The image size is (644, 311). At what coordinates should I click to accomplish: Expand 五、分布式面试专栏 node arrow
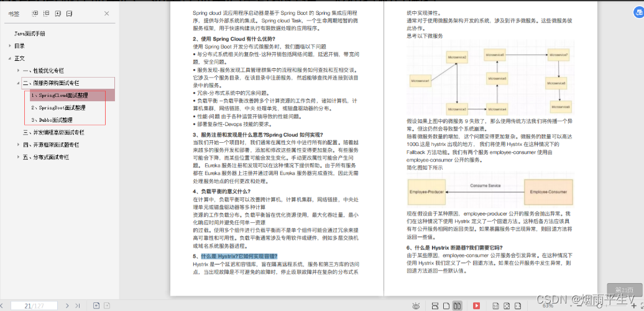tap(18, 157)
